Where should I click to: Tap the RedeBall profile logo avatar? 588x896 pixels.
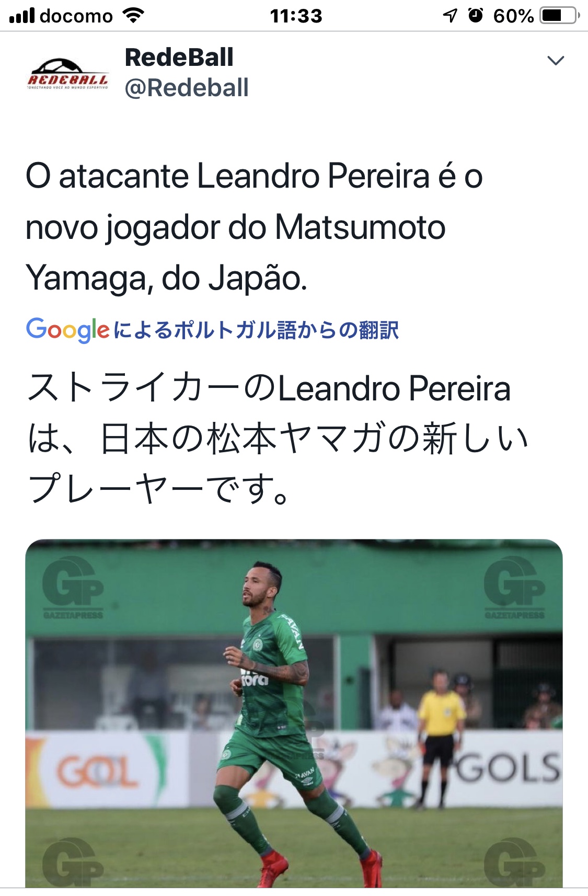(x=67, y=74)
